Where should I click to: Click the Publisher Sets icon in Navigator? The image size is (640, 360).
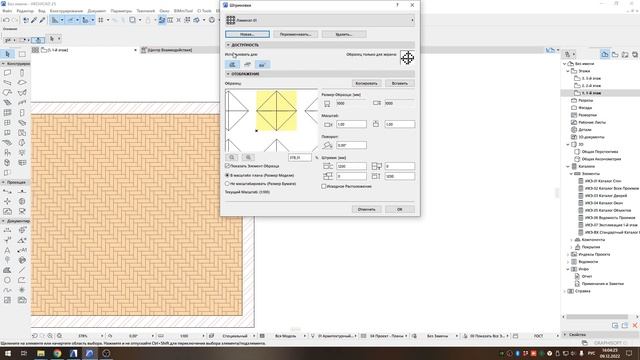[635, 54]
